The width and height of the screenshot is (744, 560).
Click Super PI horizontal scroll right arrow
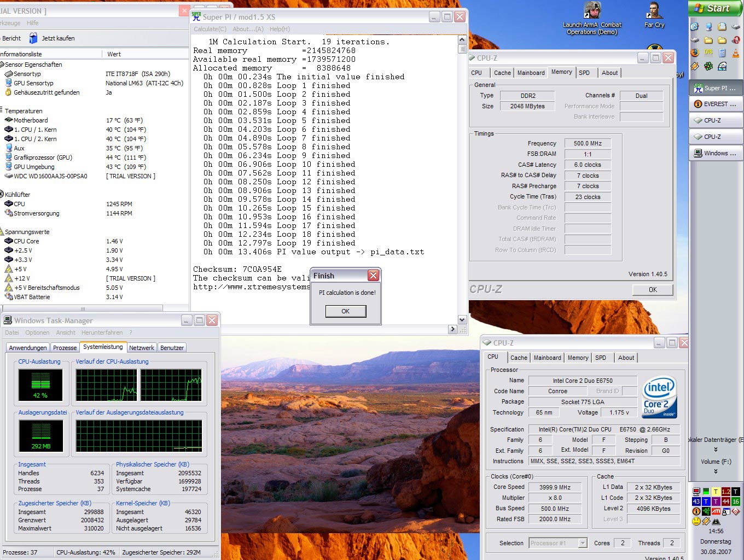452,329
